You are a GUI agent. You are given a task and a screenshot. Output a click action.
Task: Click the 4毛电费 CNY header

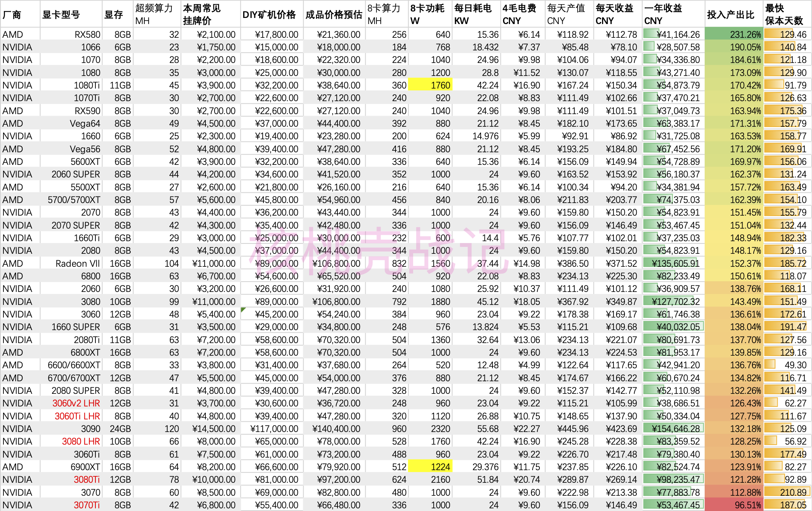[x=523, y=14]
